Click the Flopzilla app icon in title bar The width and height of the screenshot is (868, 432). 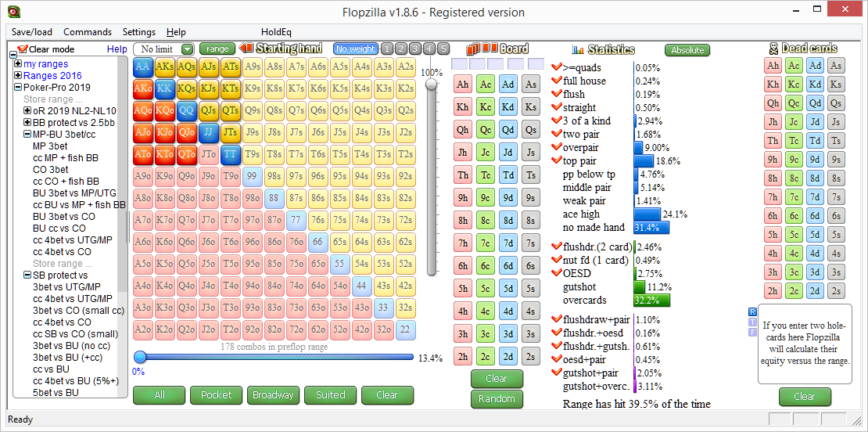tap(15, 12)
